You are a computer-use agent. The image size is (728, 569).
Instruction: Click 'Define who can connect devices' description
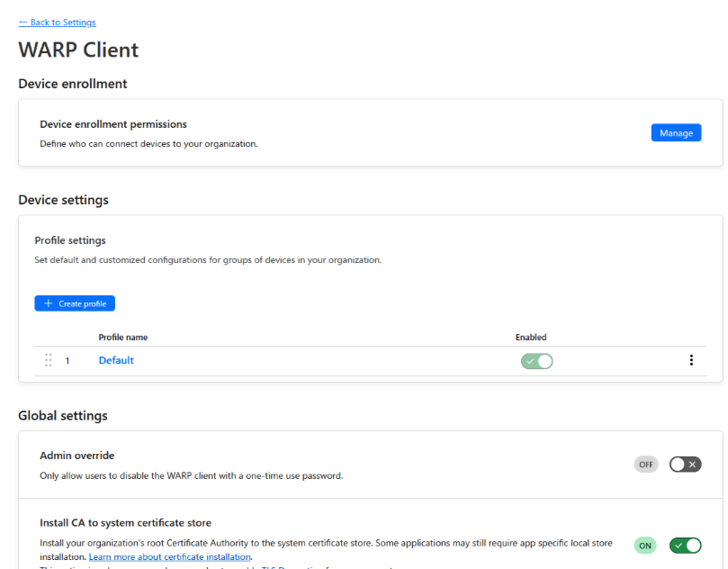click(x=148, y=143)
